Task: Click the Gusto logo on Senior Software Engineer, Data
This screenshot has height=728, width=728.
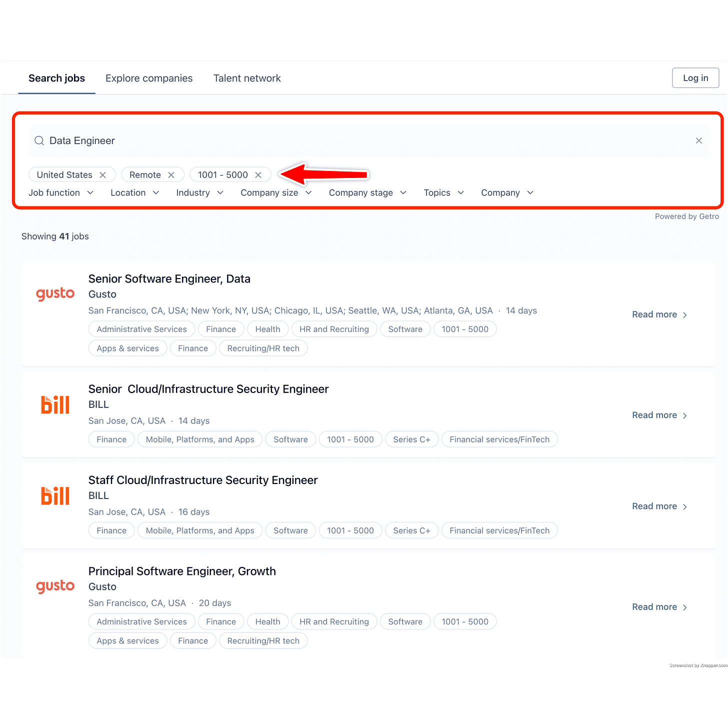Action: (x=55, y=294)
